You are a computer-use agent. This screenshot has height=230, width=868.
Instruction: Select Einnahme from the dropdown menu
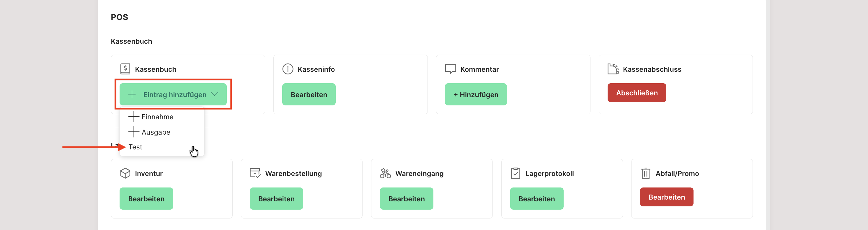coord(157,117)
